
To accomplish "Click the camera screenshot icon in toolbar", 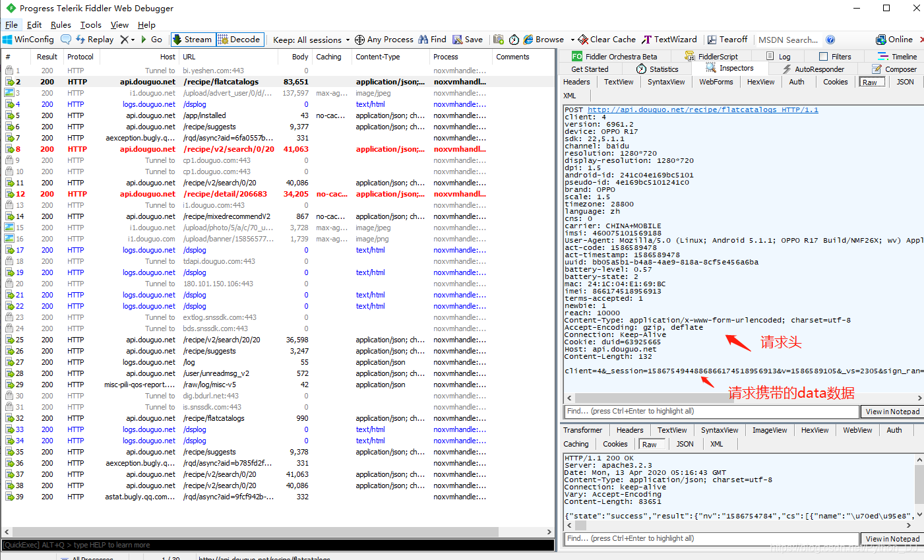I will tap(499, 40).
